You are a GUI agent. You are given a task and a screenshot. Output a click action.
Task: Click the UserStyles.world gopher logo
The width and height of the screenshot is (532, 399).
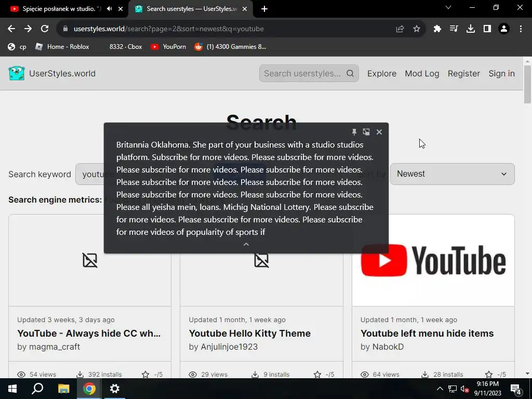pyautogui.click(x=17, y=73)
